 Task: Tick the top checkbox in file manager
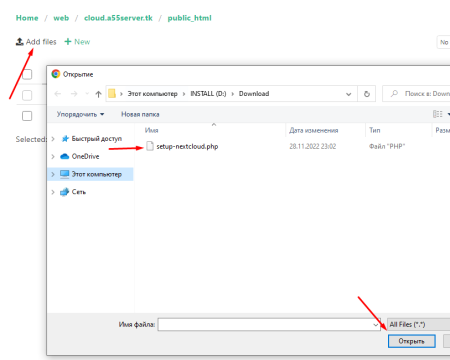point(27,74)
